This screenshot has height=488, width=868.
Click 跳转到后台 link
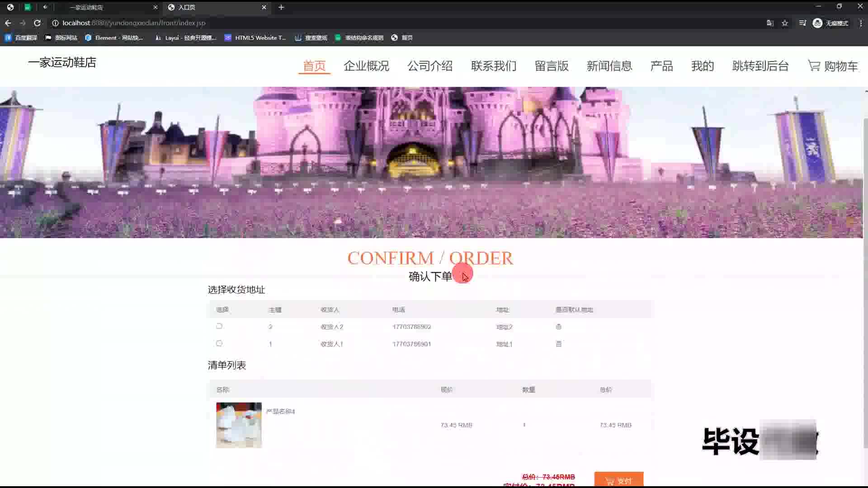[x=760, y=66]
